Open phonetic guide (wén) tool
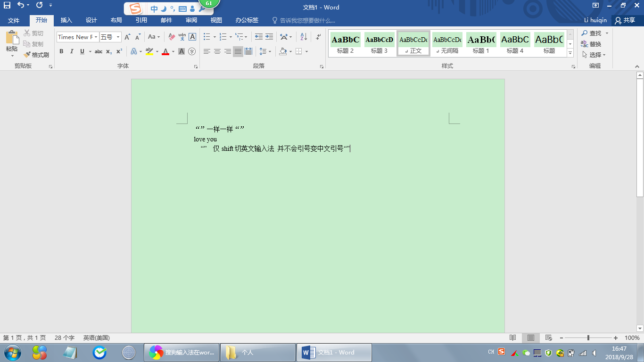The height and width of the screenshot is (362, 644). coord(182,37)
